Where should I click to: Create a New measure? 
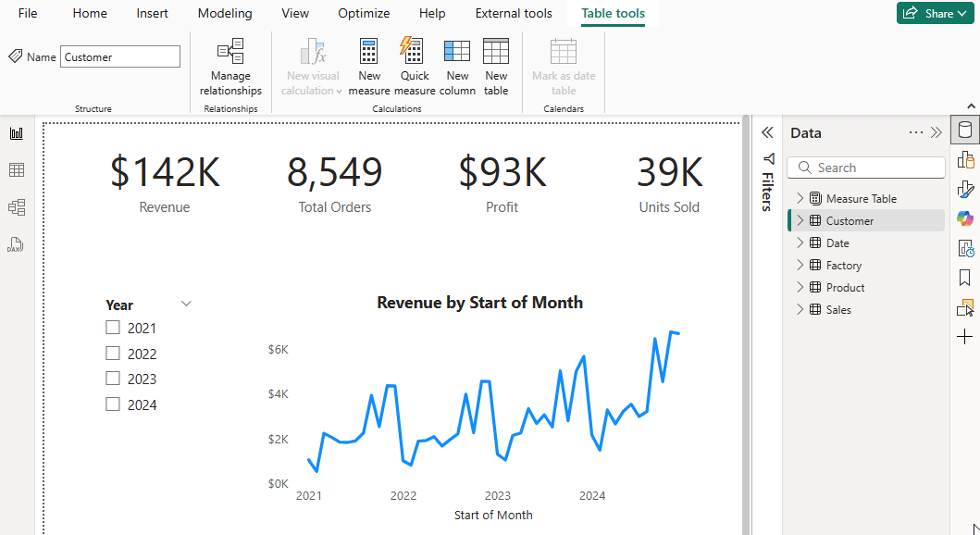(368, 67)
